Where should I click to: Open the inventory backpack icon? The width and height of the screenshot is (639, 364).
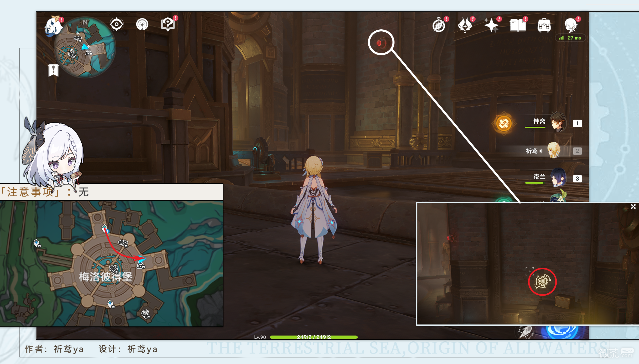point(544,25)
